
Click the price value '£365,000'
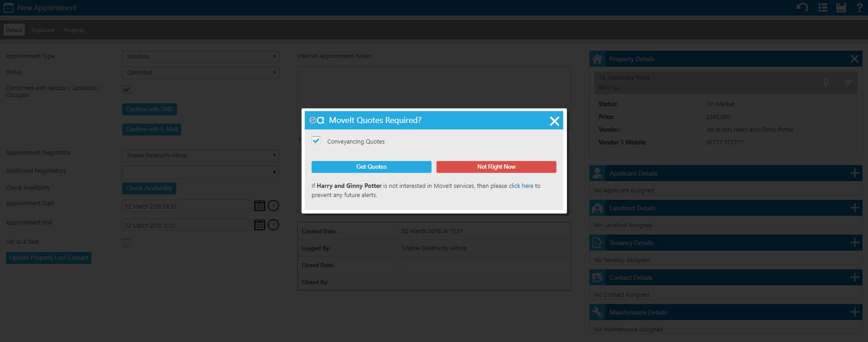click(718, 117)
